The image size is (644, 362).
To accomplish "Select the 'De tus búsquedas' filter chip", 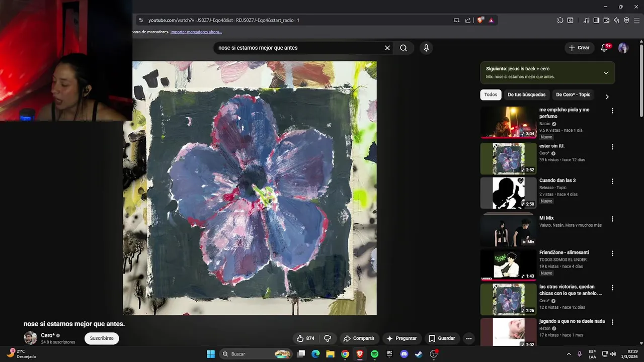I will (x=526, y=95).
